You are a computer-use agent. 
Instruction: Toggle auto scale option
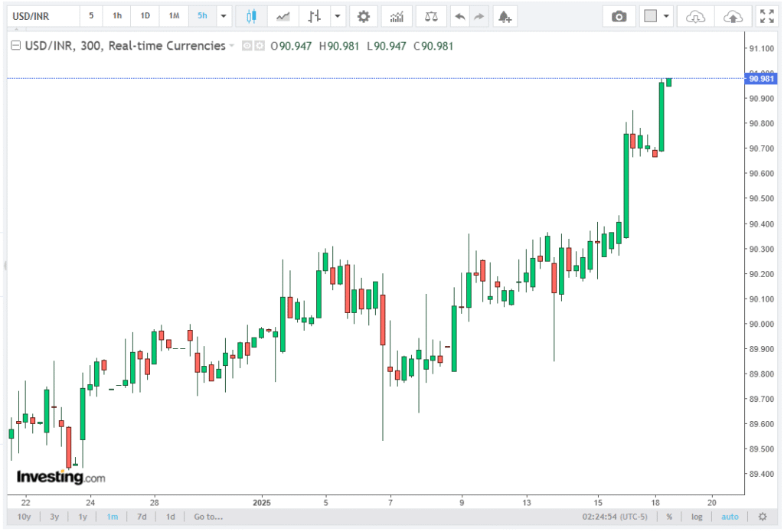(x=730, y=517)
